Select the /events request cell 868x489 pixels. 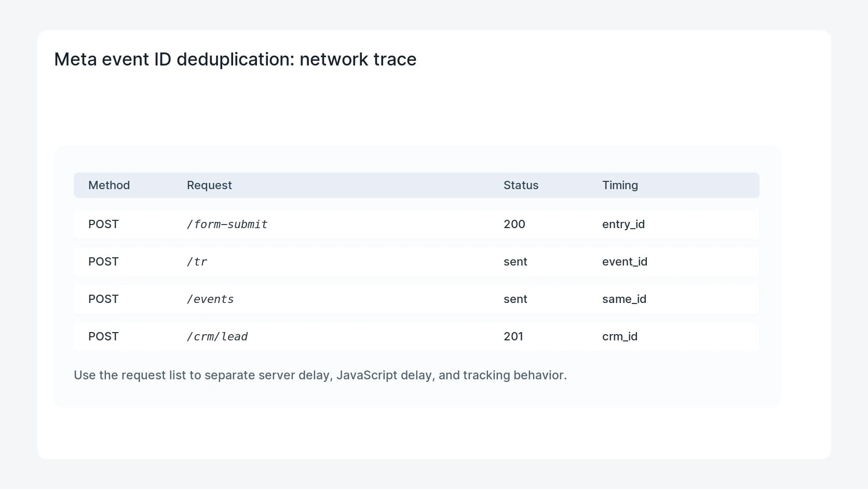tap(210, 299)
